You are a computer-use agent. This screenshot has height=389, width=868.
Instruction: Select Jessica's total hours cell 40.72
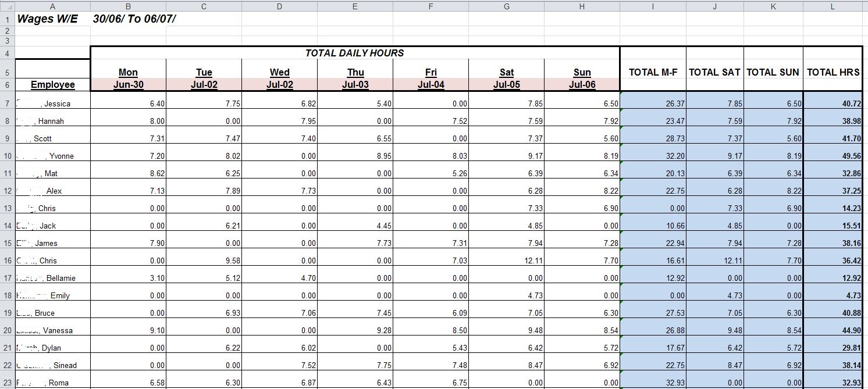pyautogui.click(x=833, y=104)
